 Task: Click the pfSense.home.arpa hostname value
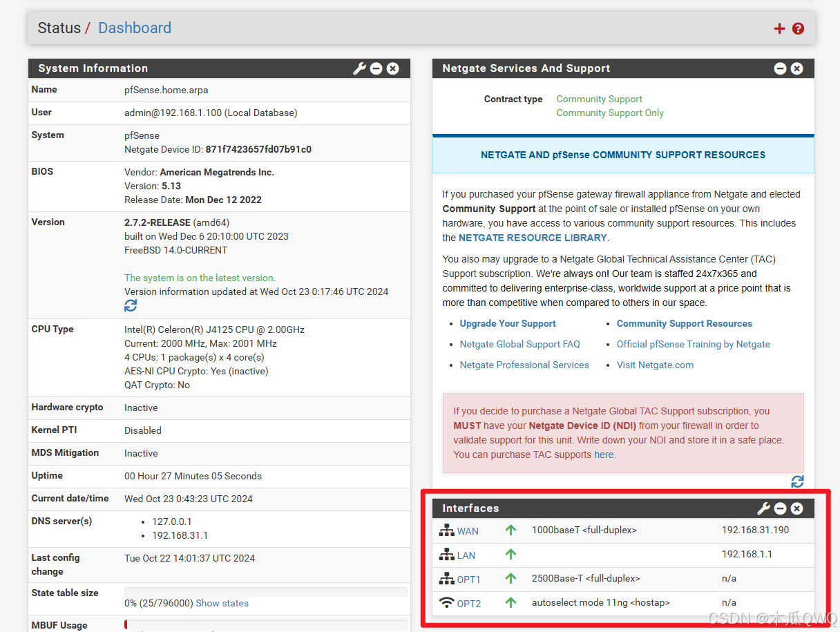(x=166, y=90)
